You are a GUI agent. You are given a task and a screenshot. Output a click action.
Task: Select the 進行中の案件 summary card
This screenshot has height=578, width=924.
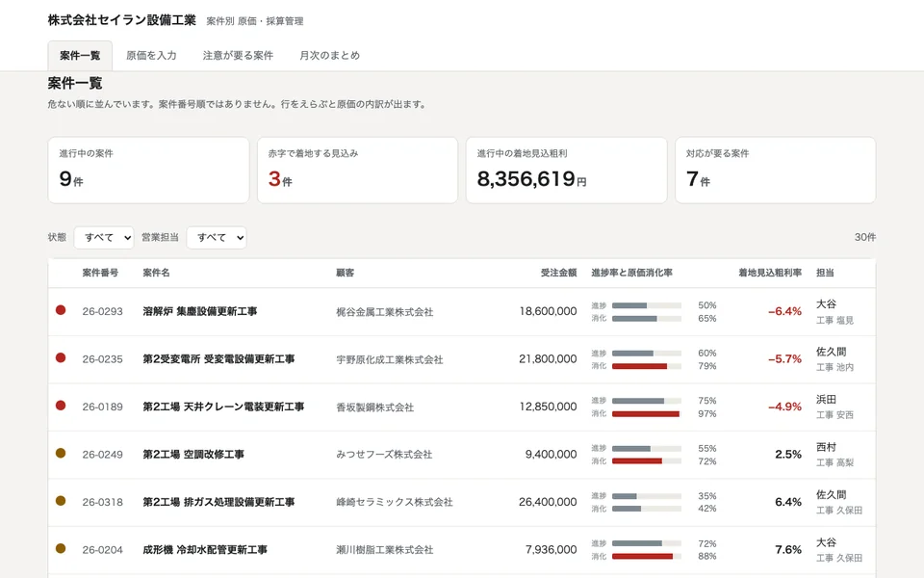click(148, 171)
